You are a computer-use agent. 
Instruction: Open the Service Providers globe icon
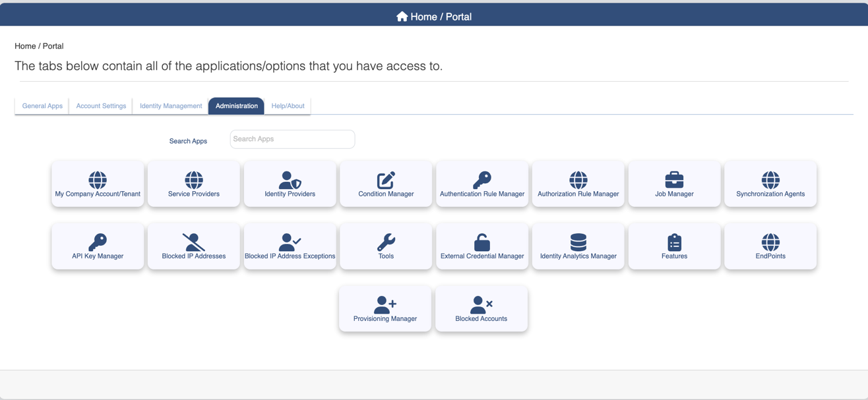click(194, 179)
